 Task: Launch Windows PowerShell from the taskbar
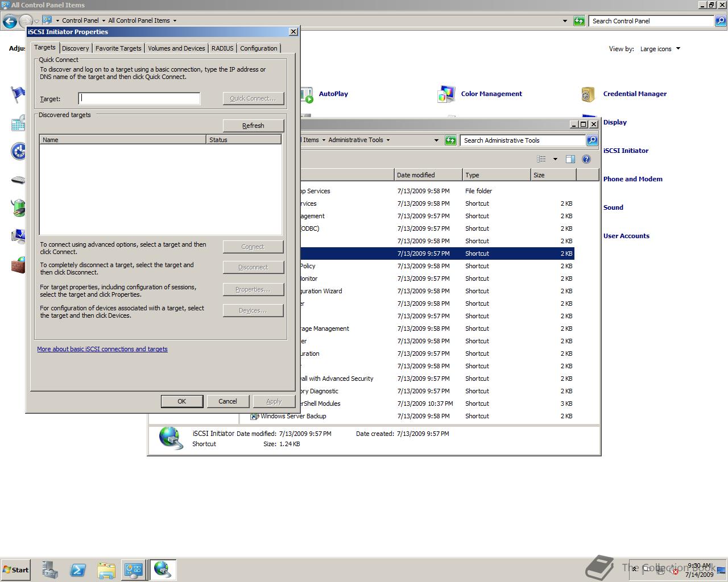[x=78, y=570]
